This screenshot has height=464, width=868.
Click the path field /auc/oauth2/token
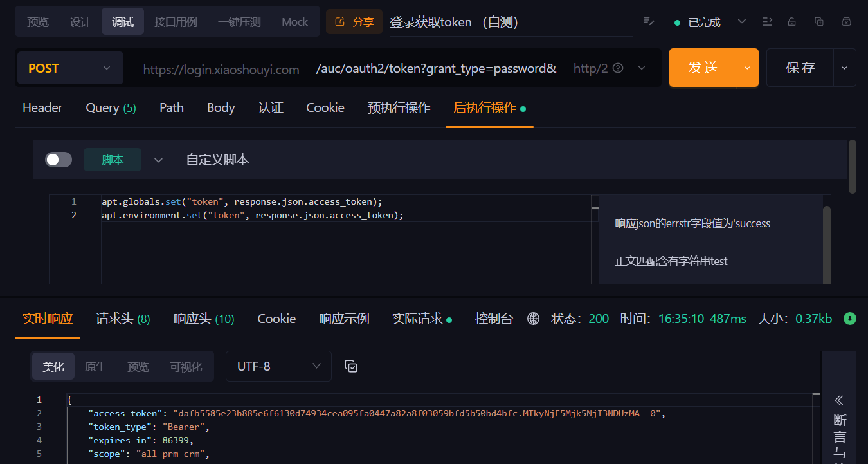[436, 68]
